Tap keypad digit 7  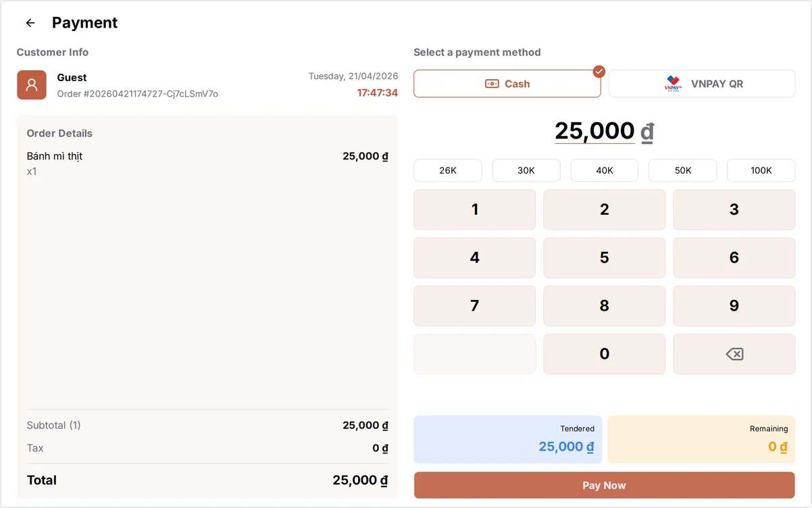(475, 305)
